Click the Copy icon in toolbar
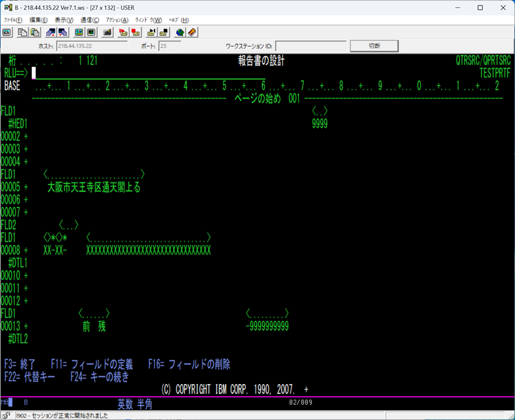515x420 pixels. [22, 32]
